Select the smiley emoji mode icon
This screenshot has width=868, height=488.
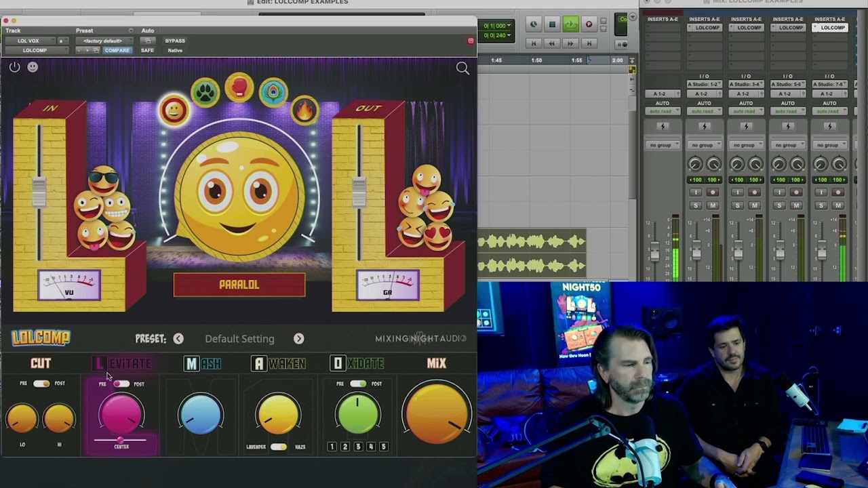(x=174, y=110)
